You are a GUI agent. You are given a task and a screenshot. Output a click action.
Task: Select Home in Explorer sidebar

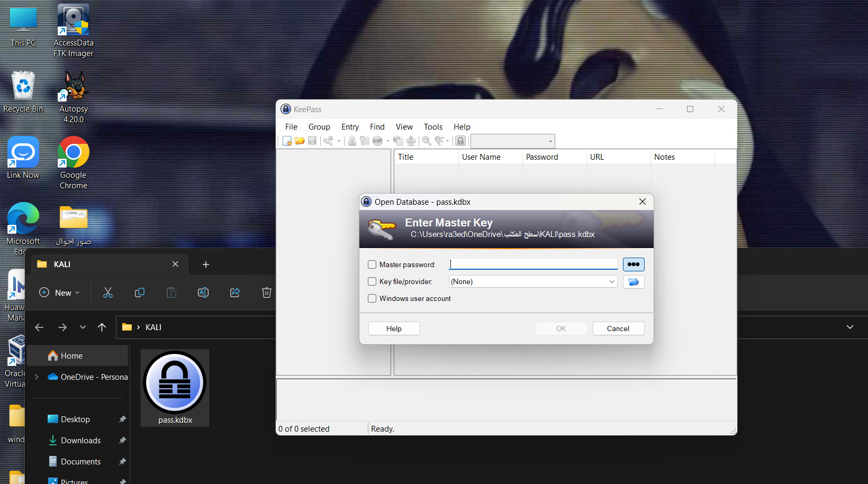point(77,356)
